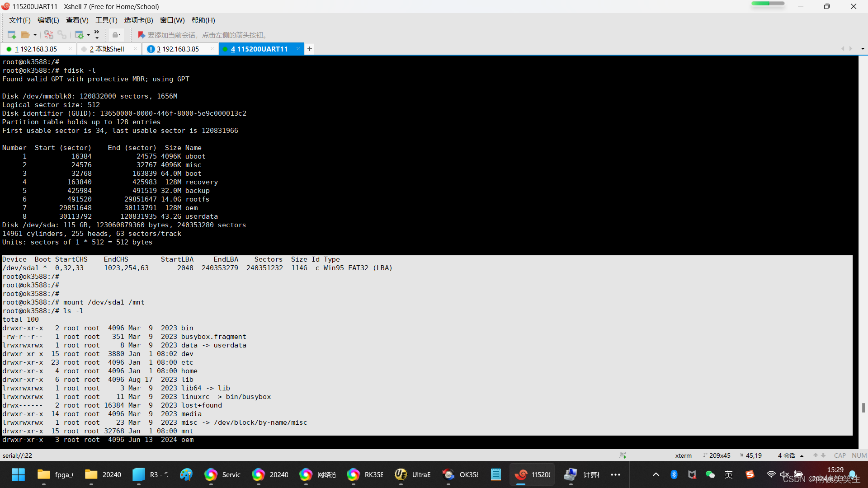Click the terminal vertical scrollbar thumb

(863, 408)
